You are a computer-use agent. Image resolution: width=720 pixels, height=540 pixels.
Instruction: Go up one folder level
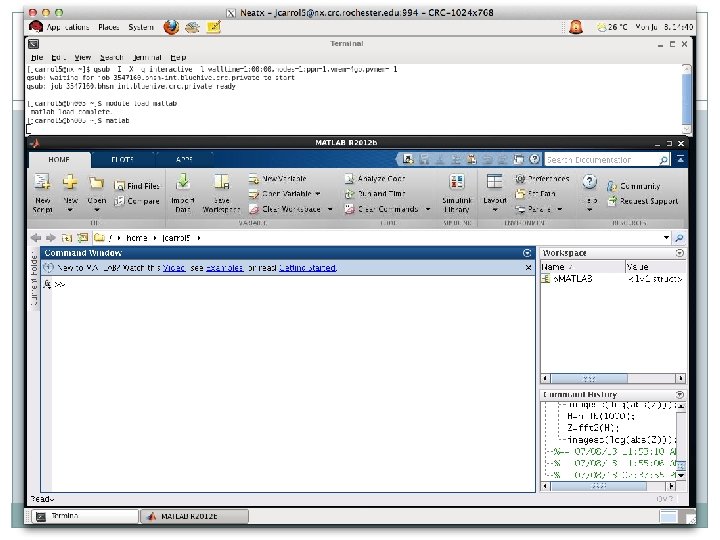point(67,238)
